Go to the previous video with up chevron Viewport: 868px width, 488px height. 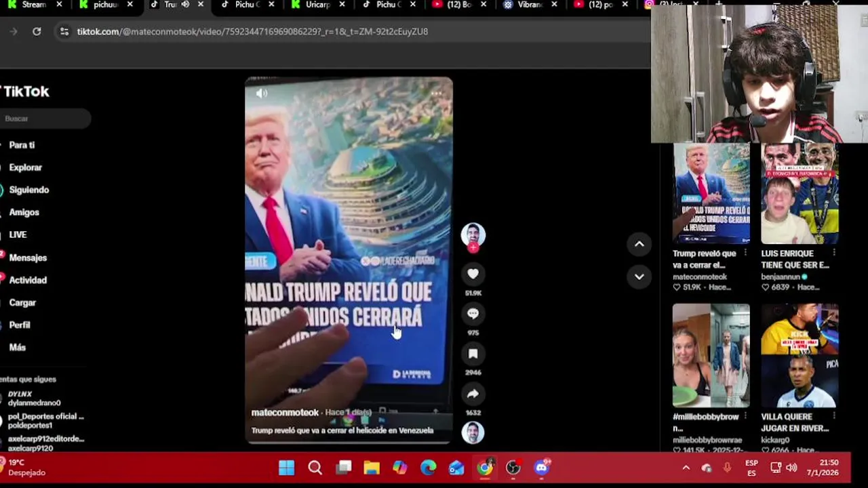pyautogui.click(x=639, y=244)
